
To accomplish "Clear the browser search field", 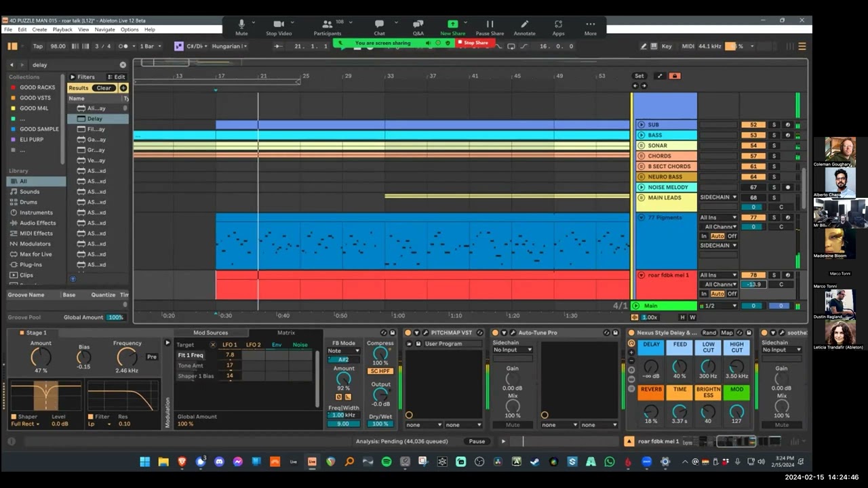I will [123, 65].
